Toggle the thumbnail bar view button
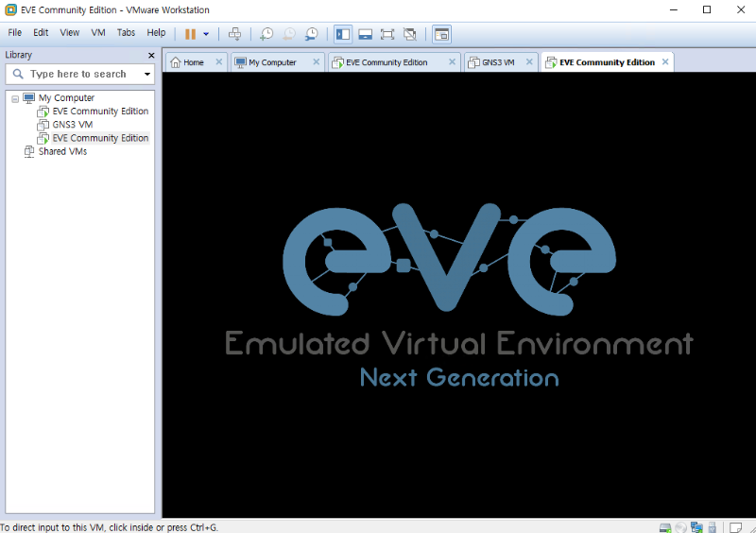This screenshot has height=533, width=756. (365, 33)
